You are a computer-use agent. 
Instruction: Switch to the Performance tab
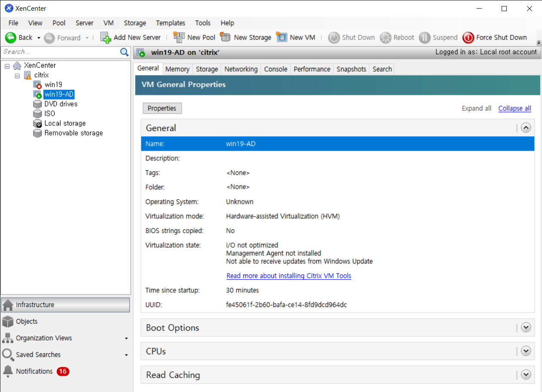click(x=312, y=69)
